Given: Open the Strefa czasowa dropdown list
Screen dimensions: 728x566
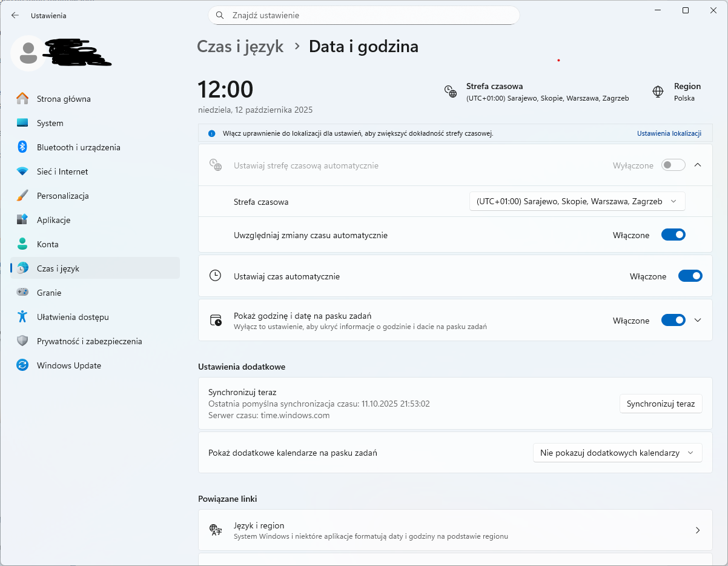Looking at the screenshot, I should click(577, 202).
